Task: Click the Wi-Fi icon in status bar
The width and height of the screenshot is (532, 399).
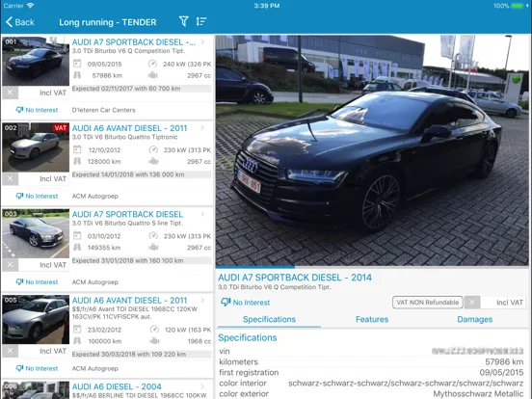Action: 31,6
